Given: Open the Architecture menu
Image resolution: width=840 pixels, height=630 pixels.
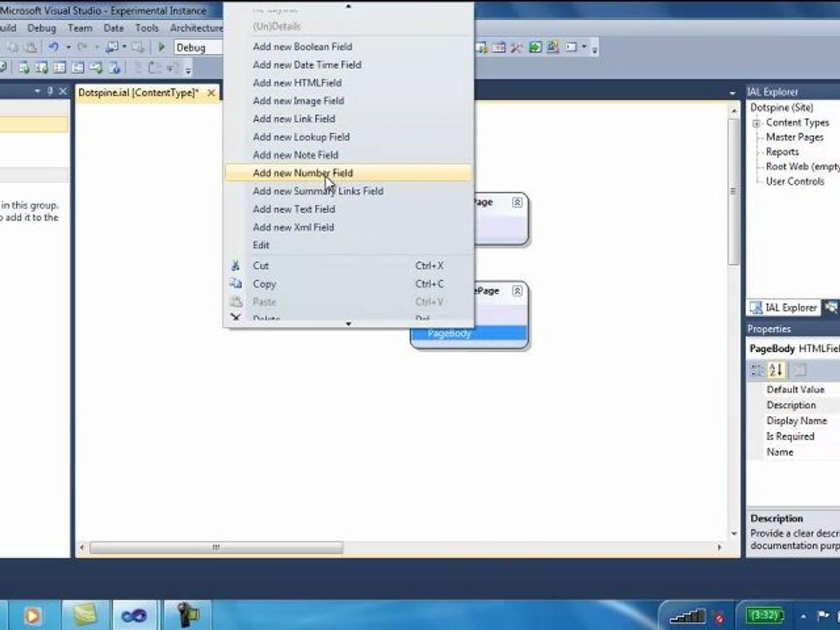Looking at the screenshot, I should (197, 28).
